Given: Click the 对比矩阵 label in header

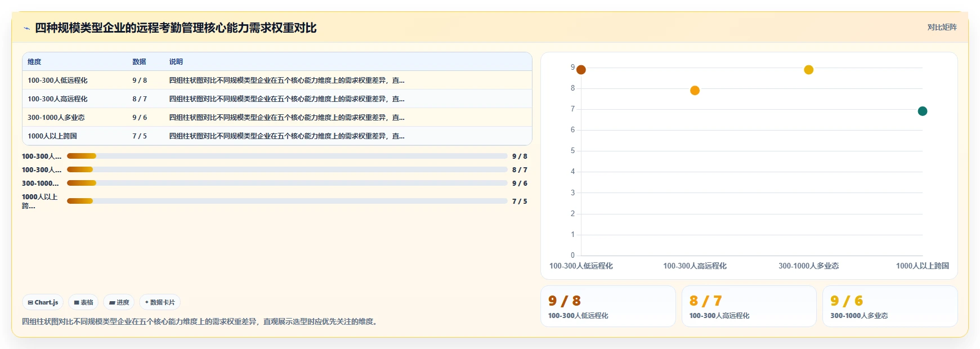Looking at the screenshot, I should (x=942, y=27).
